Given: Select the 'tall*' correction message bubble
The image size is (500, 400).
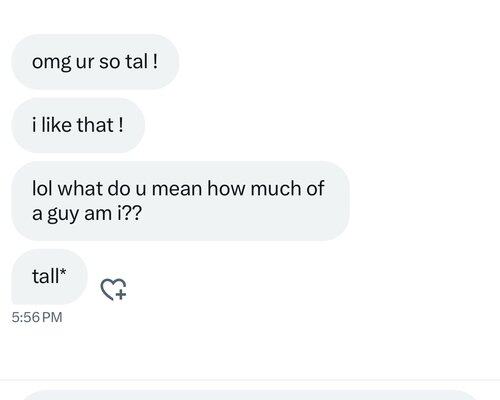Looking at the screenshot, I should click(x=49, y=276).
